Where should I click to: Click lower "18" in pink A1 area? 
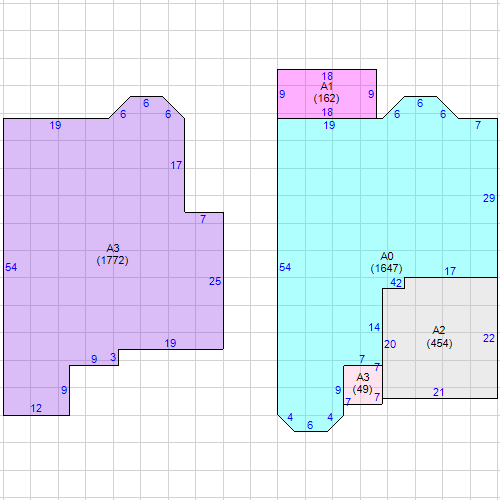(327, 112)
